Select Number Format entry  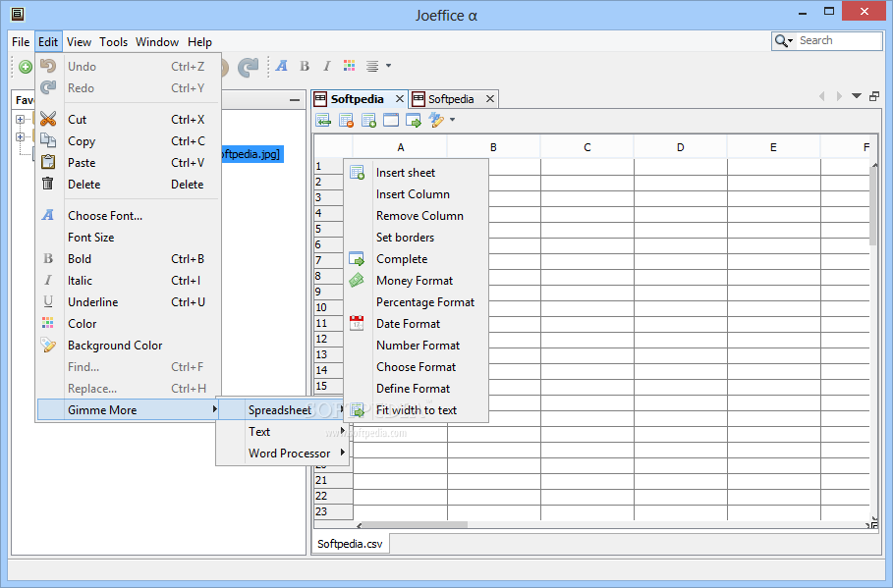tap(417, 346)
